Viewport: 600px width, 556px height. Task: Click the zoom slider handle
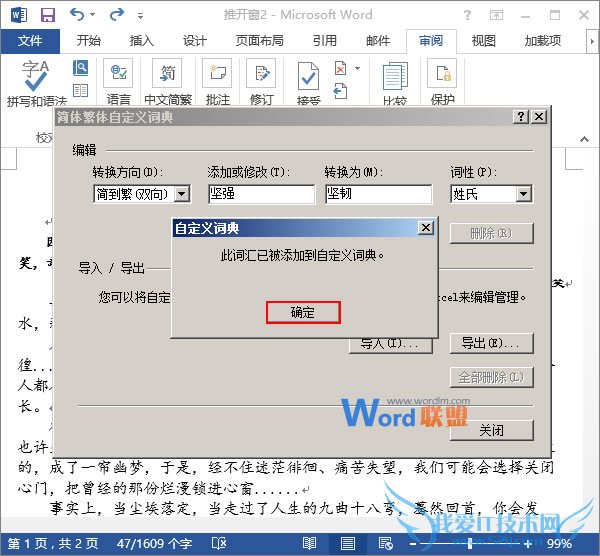tap(470, 544)
